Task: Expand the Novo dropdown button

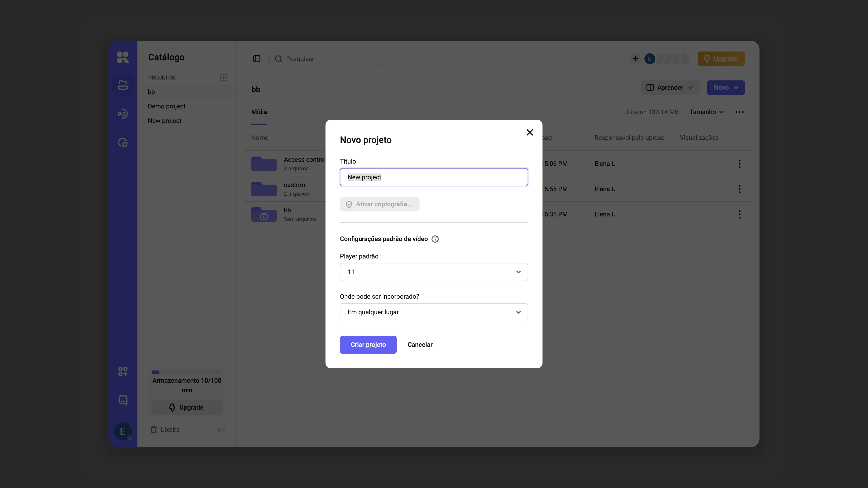Action: click(x=726, y=88)
